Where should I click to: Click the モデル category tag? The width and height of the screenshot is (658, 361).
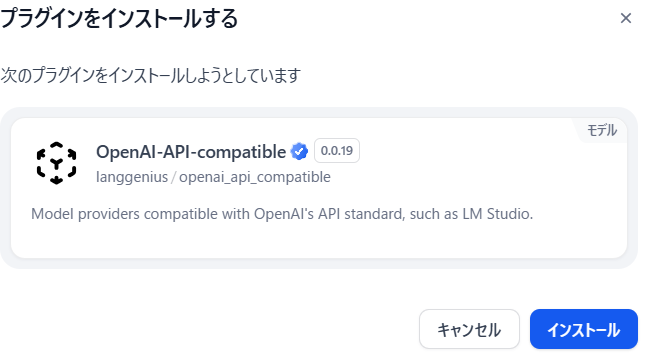(x=602, y=130)
